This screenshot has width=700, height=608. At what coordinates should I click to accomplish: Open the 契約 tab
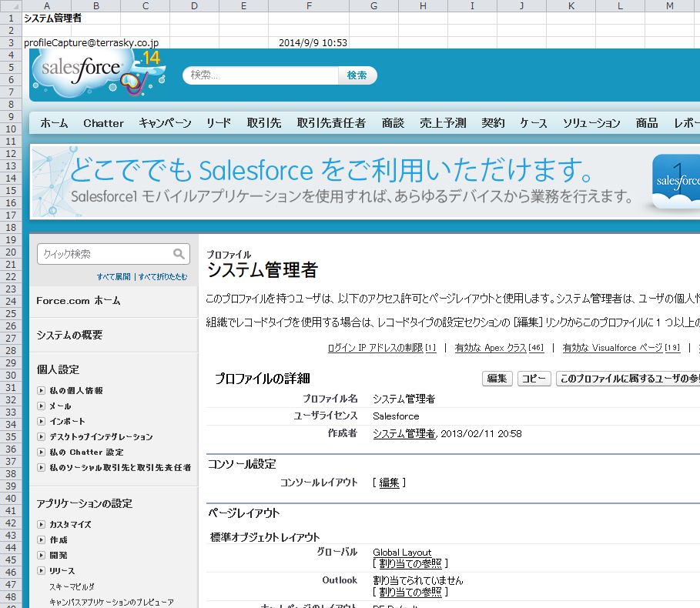[x=493, y=123]
